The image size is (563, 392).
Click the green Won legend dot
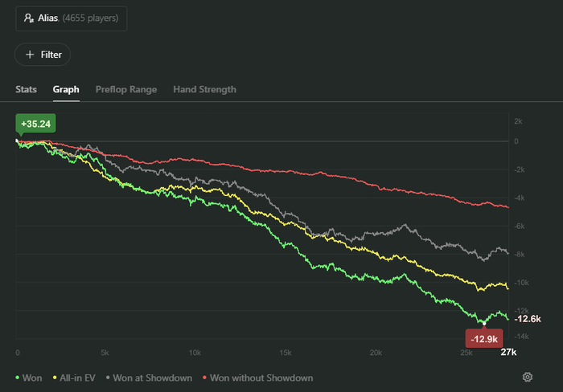(18, 378)
